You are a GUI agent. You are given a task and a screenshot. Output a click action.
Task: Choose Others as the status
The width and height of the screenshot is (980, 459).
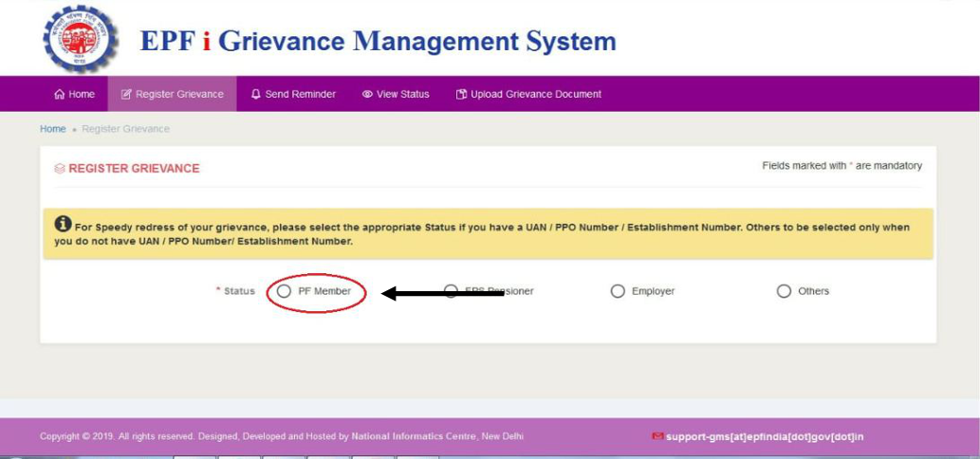click(x=784, y=291)
